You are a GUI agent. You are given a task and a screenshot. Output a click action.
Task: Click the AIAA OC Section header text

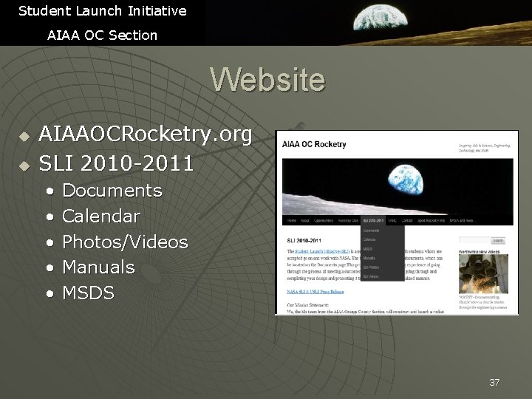tap(102, 35)
